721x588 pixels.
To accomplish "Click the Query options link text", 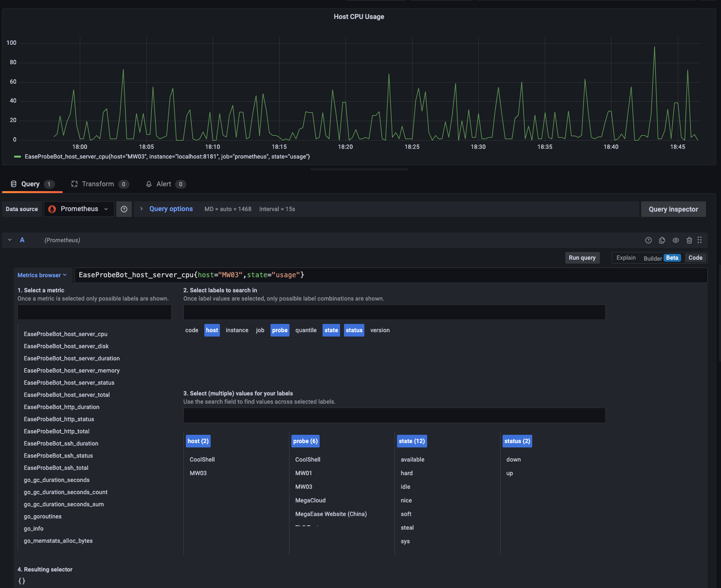I will 171,209.
